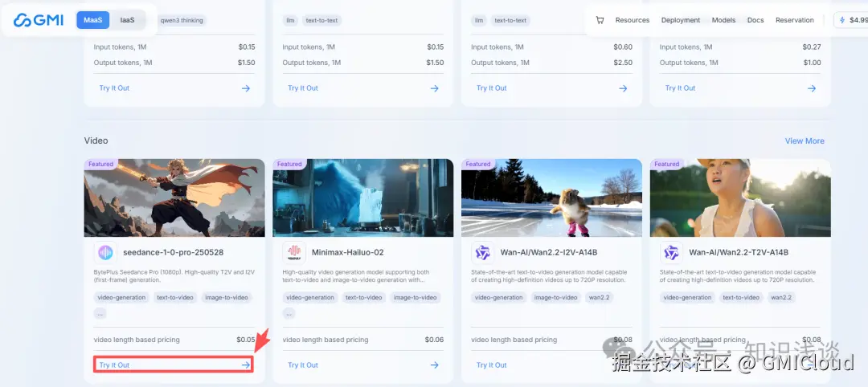Expand more tags on seedance card

pos(100,313)
